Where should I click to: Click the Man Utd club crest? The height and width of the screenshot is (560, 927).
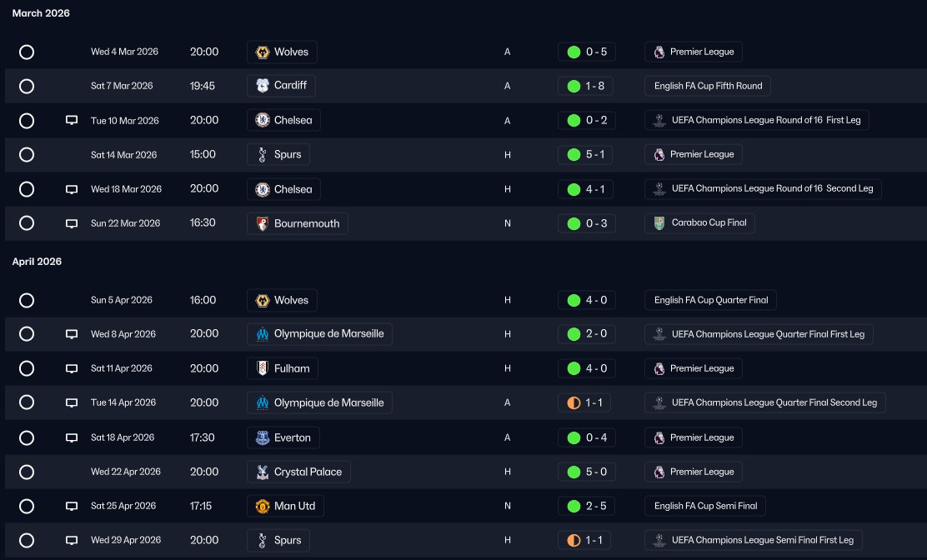(x=263, y=506)
